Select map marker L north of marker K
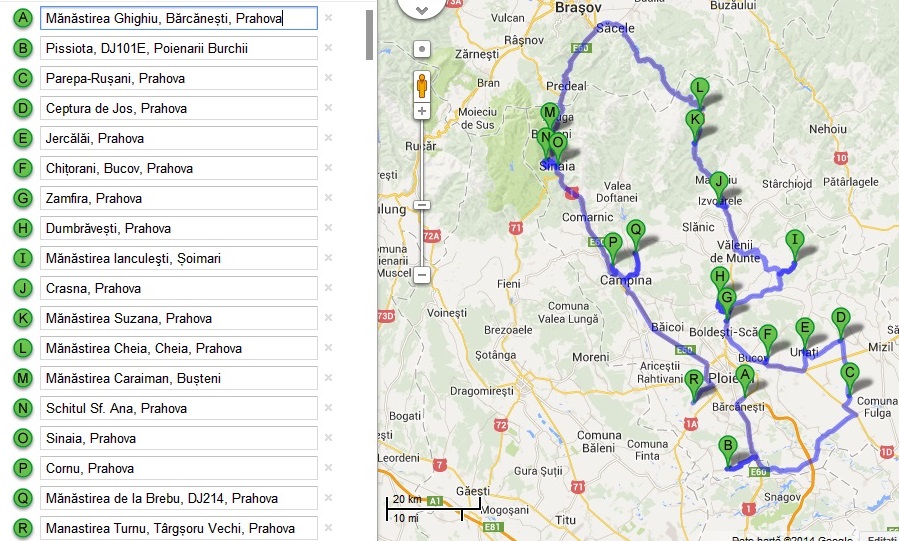 [700, 89]
